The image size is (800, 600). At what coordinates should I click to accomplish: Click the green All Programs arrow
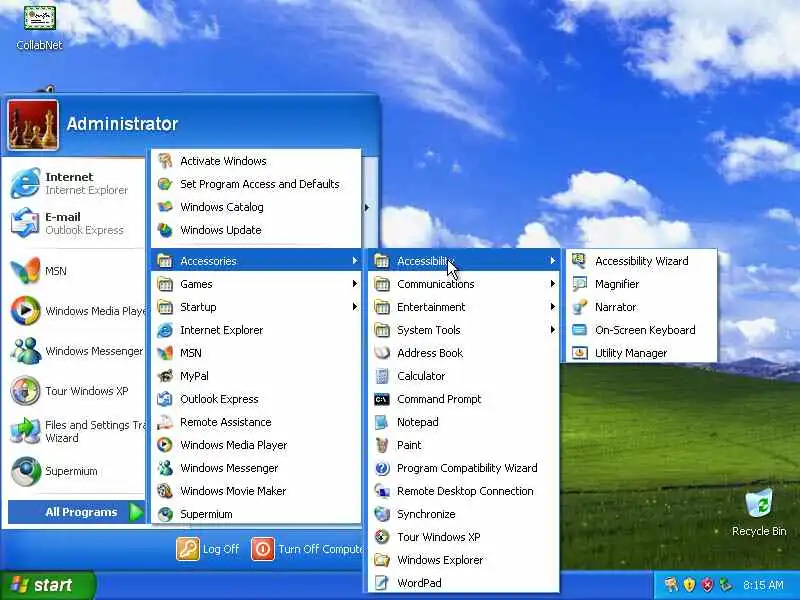[x=135, y=512]
